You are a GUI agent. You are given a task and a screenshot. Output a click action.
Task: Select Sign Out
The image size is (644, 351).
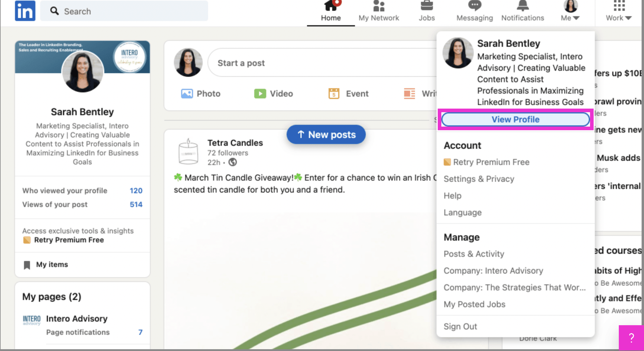(x=460, y=326)
